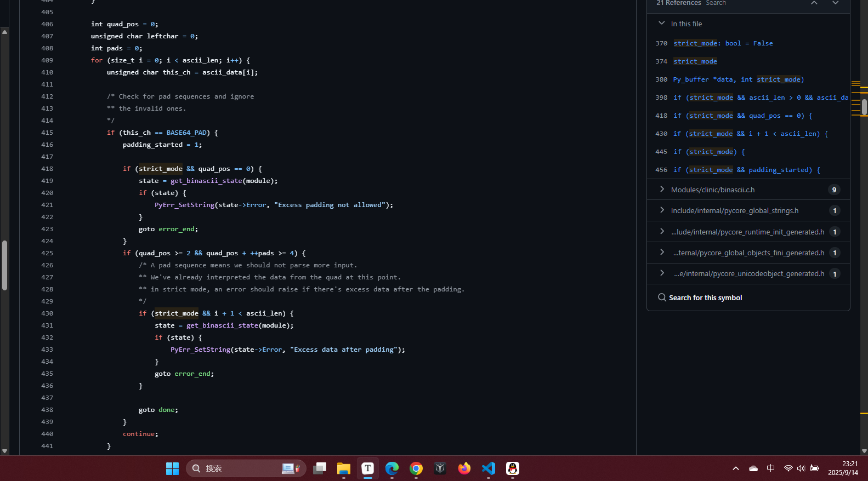Expand pycore_unicodeobject_generated.h references

click(662, 273)
